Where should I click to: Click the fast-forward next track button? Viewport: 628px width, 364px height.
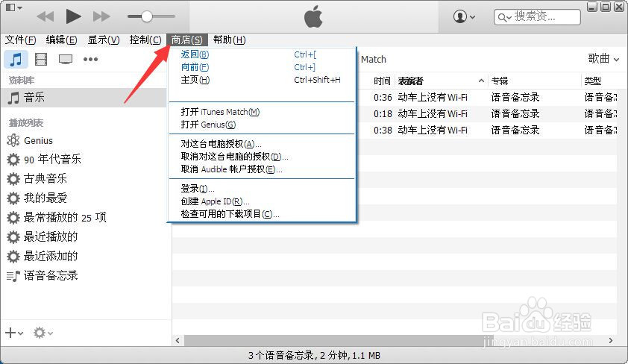click(x=101, y=16)
